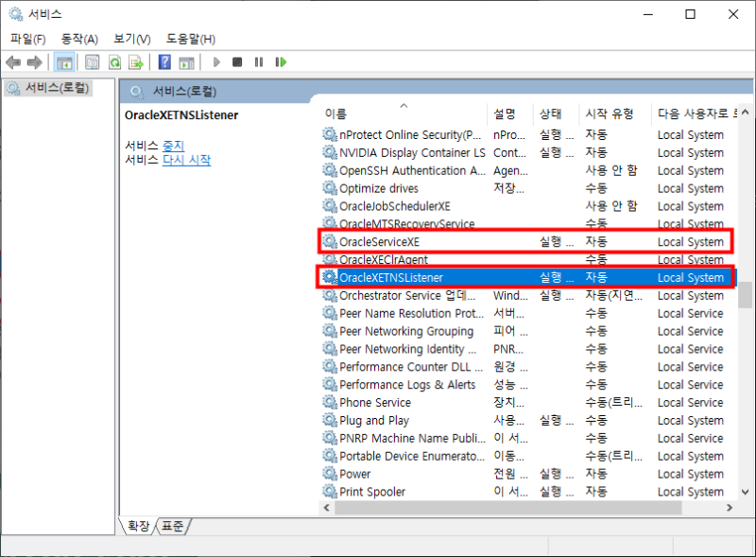Click the forward navigation arrow
756x557 pixels.
pyautogui.click(x=37, y=61)
